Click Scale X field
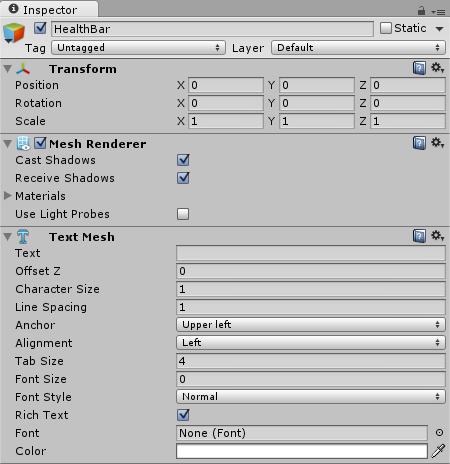The width and height of the screenshot is (450, 464). click(226, 121)
